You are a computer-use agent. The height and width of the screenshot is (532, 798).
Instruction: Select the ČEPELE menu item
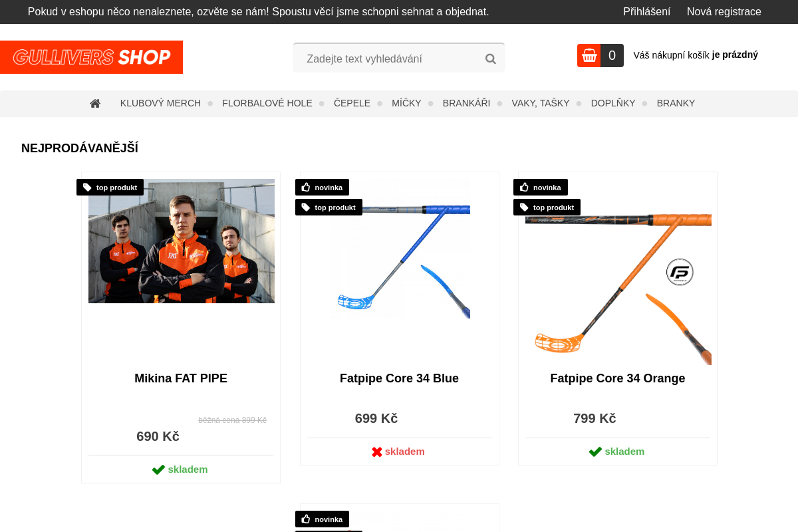(x=352, y=103)
